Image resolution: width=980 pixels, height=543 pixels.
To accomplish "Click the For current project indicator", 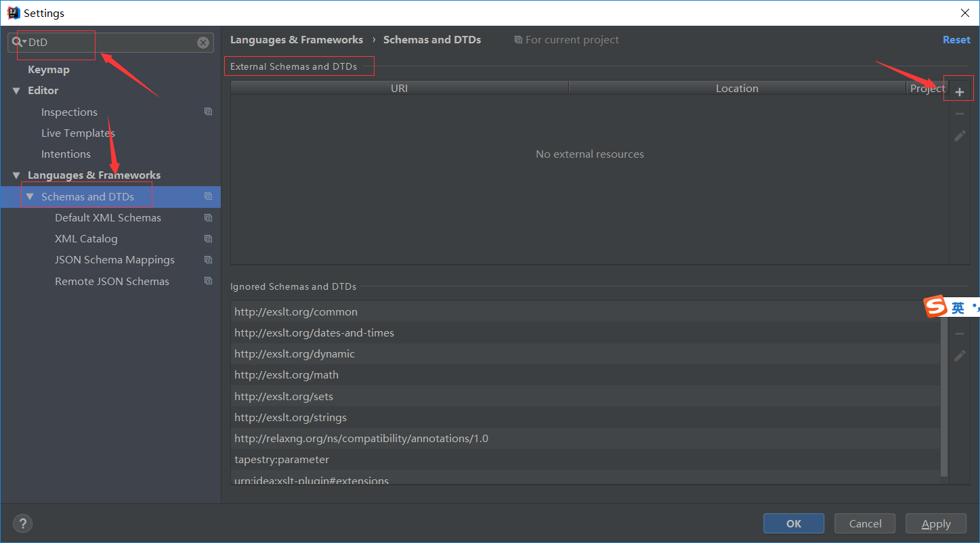I will (x=566, y=39).
